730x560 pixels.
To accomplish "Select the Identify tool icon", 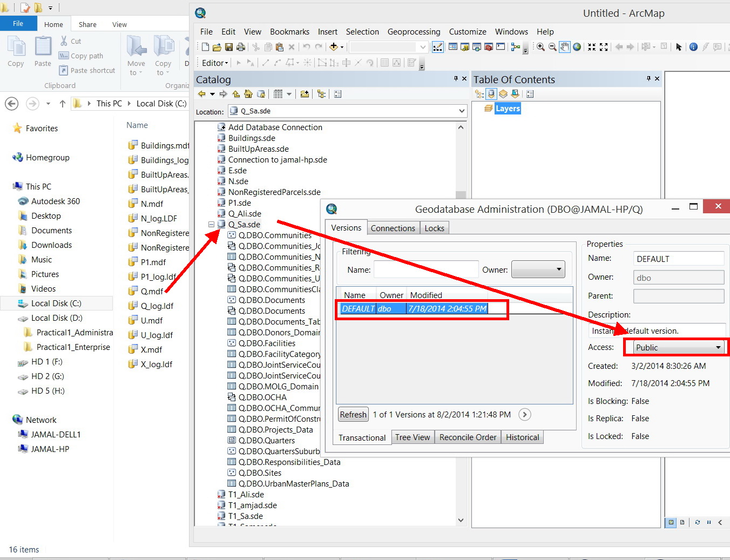I will [694, 47].
